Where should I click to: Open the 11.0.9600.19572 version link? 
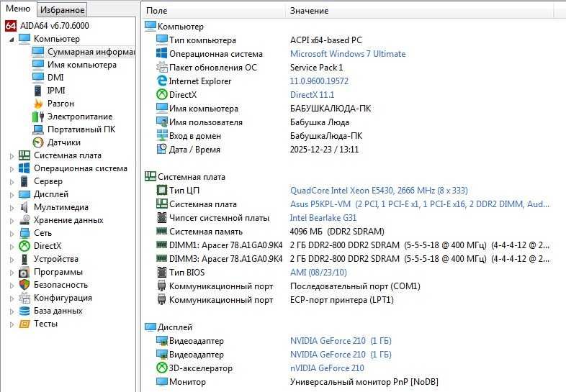point(319,81)
